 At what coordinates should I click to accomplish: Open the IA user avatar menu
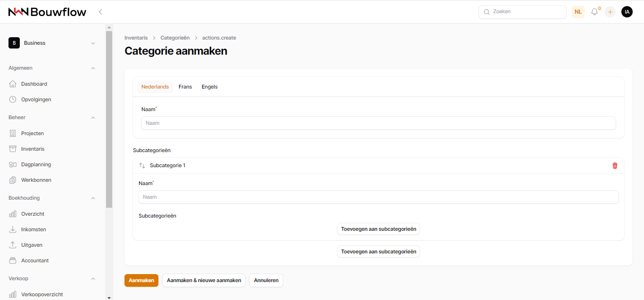pos(627,12)
